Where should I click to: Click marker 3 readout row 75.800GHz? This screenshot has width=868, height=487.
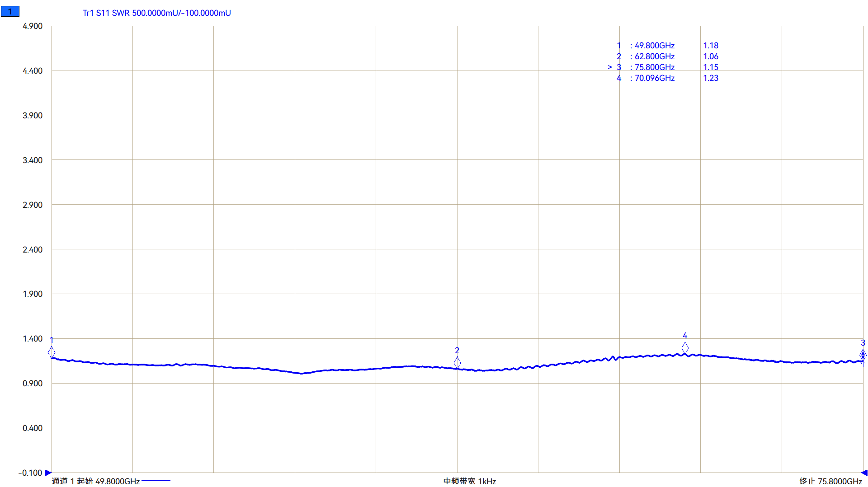[654, 67]
